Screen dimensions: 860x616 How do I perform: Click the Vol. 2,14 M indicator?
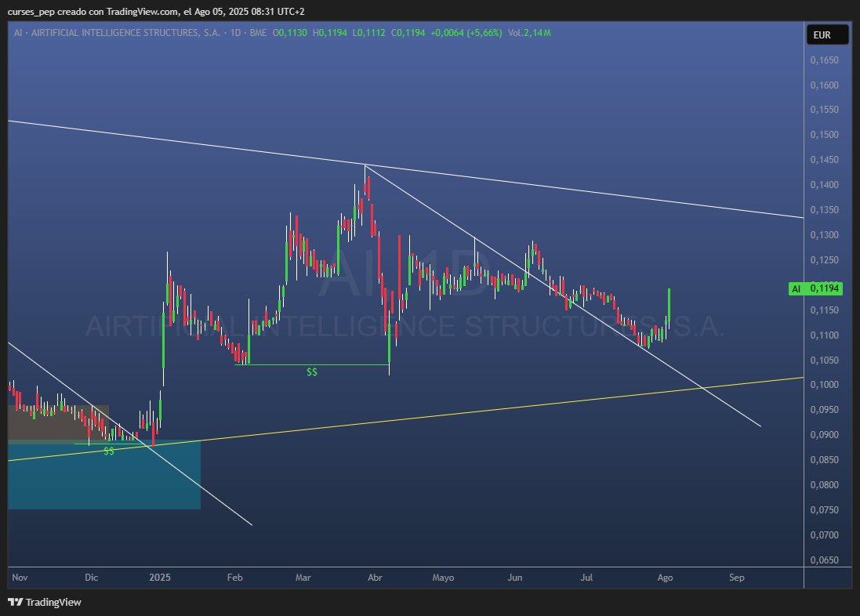click(529, 33)
